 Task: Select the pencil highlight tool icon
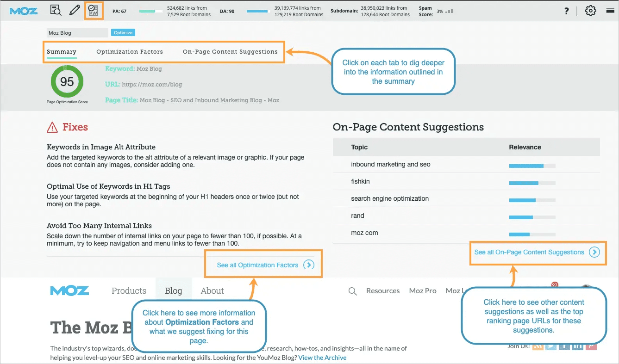coord(75,11)
